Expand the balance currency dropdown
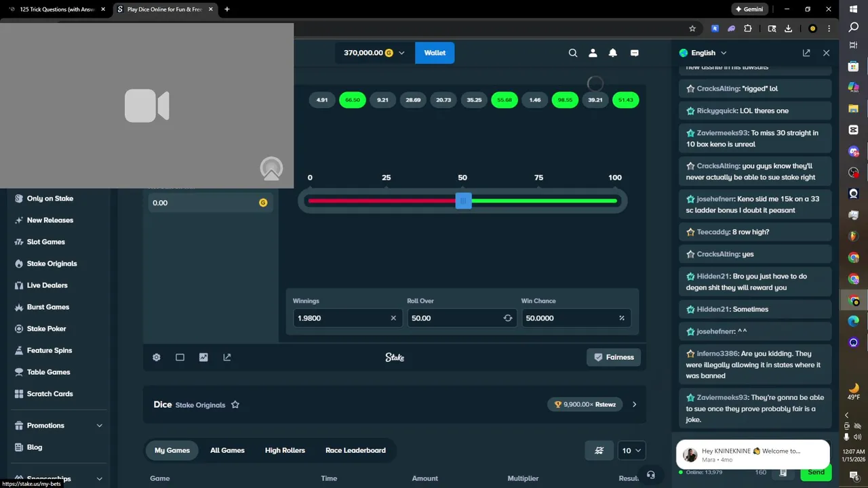Viewport: 868px width, 488px height. pyautogui.click(x=401, y=53)
